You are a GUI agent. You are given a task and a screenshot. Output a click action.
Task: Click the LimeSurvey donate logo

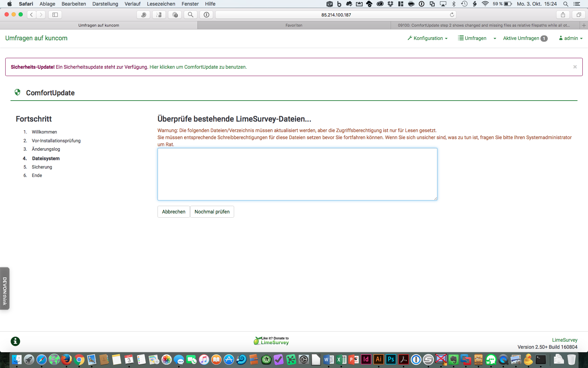[271, 341]
